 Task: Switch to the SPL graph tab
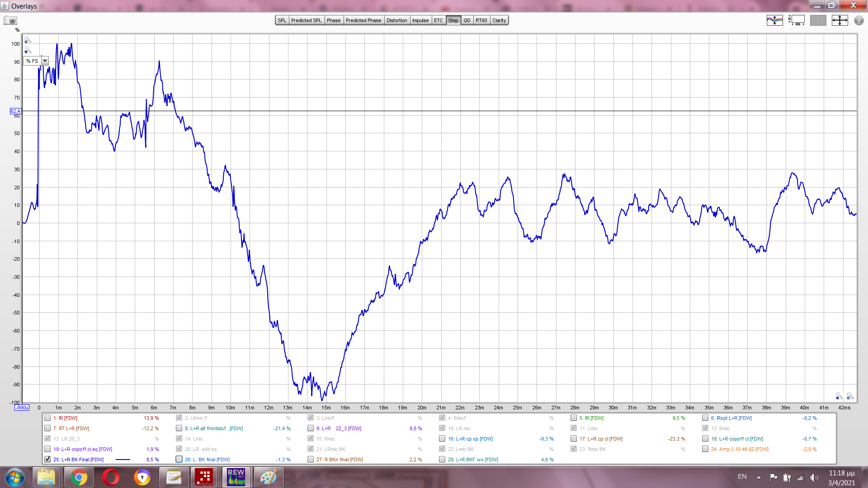tap(282, 20)
